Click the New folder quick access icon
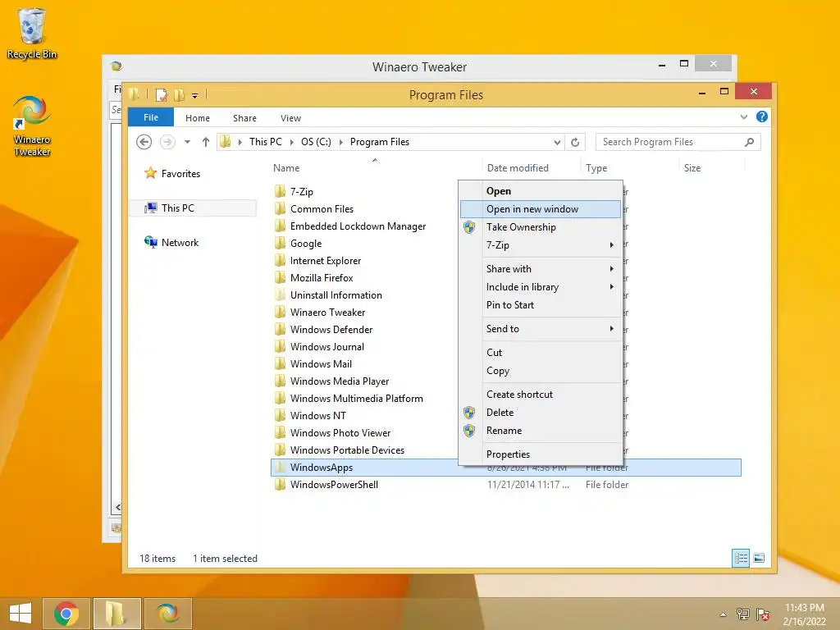The height and width of the screenshot is (630, 840). pos(179,95)
